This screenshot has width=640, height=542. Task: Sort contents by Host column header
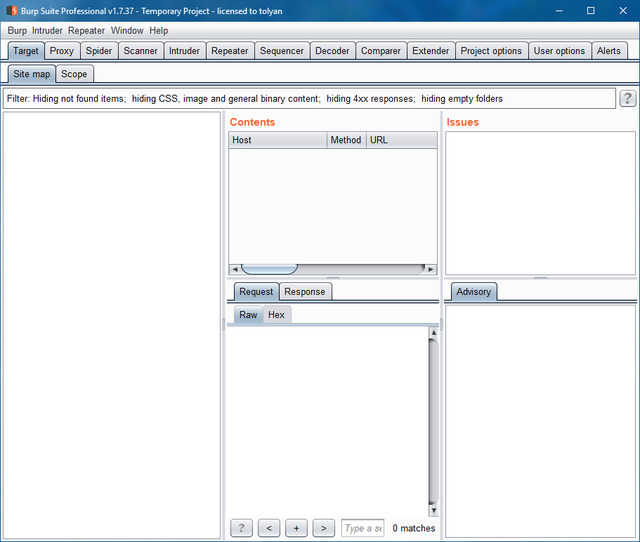[x=277, y=140]
